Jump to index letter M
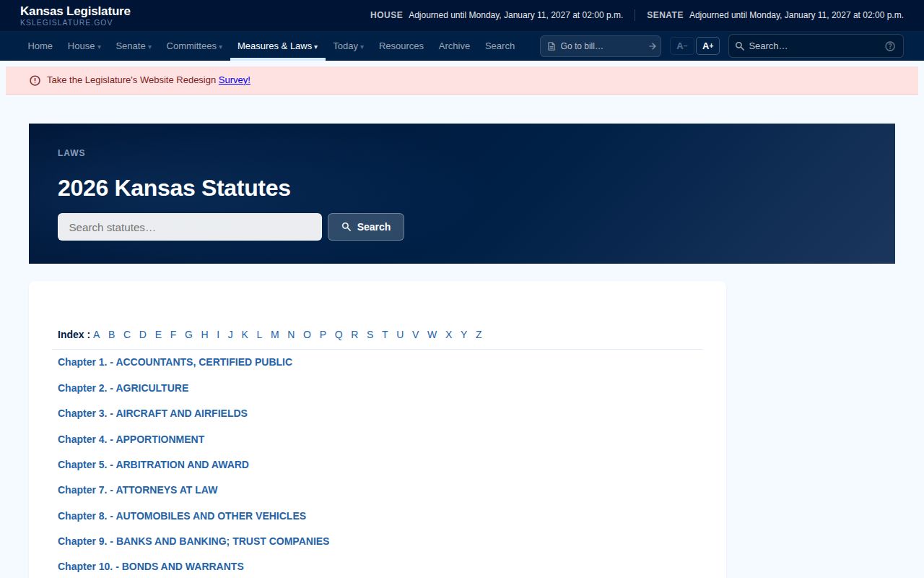 tap(275, 335)
